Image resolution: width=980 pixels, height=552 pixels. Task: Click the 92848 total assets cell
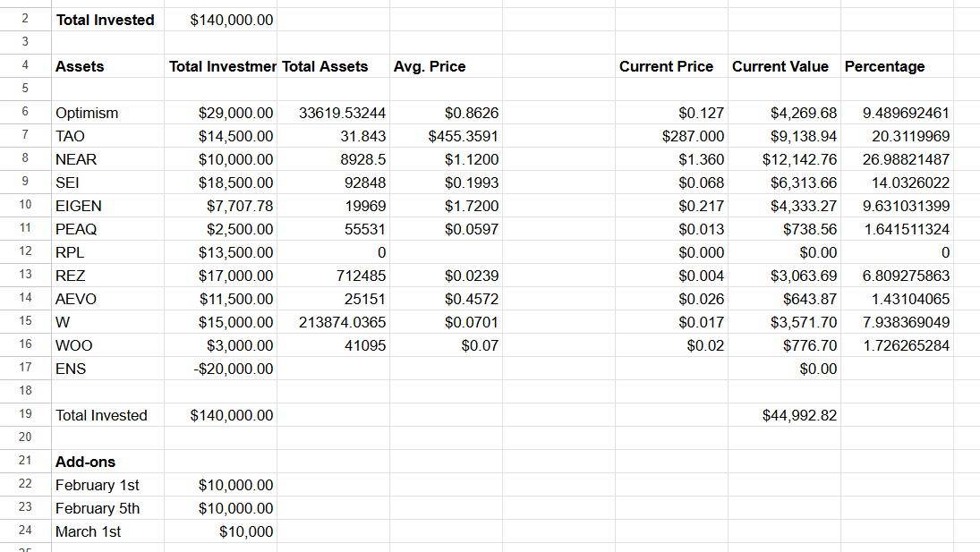tap(333, 183)
